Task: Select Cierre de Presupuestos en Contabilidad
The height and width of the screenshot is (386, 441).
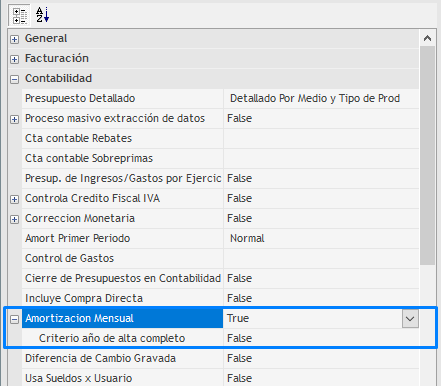Action: [122, 278]
